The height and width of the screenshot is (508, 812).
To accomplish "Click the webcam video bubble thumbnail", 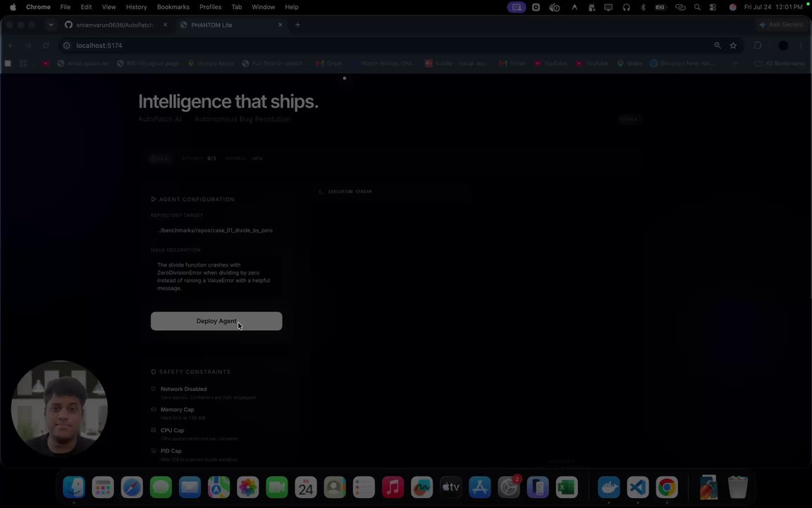I will pos(59,409).
